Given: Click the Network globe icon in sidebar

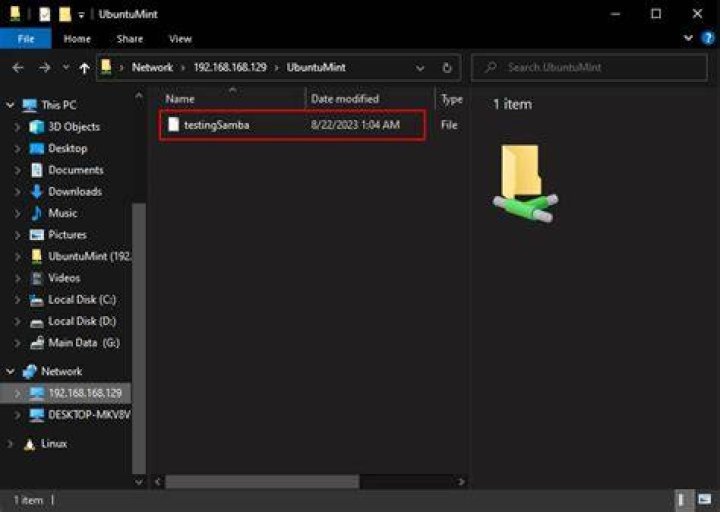Looking at the screenshot, I should tap(30, 371).
